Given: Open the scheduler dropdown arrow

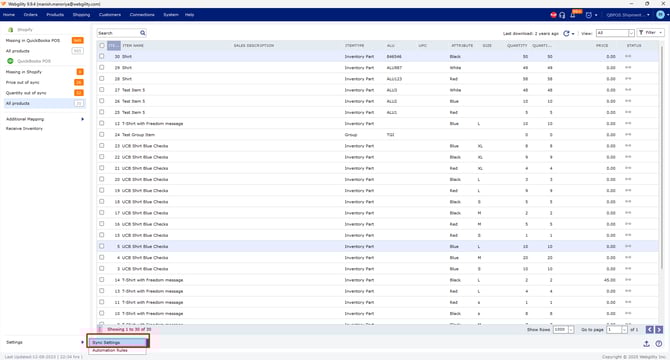Looking at the screenshot, I should [x=596, y=15].
